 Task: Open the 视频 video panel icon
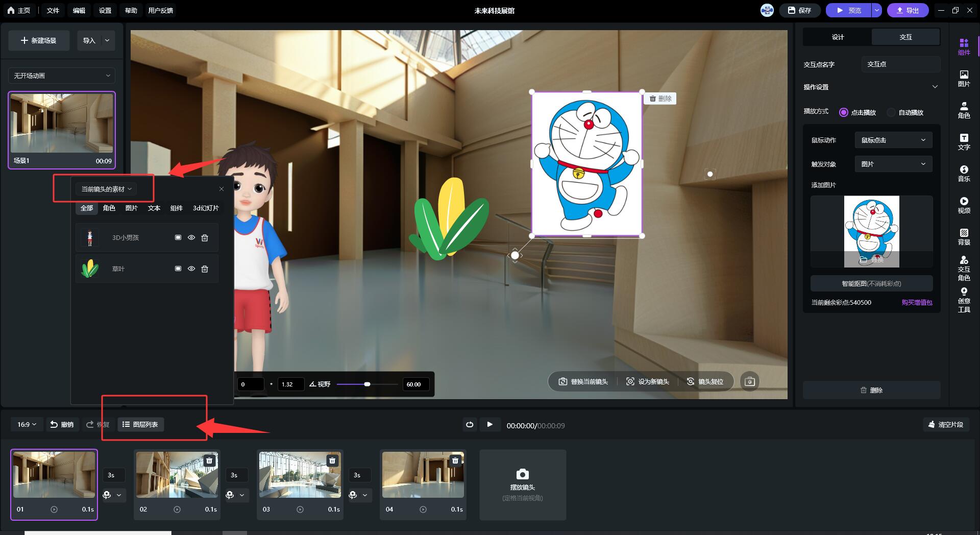[964, 205]
